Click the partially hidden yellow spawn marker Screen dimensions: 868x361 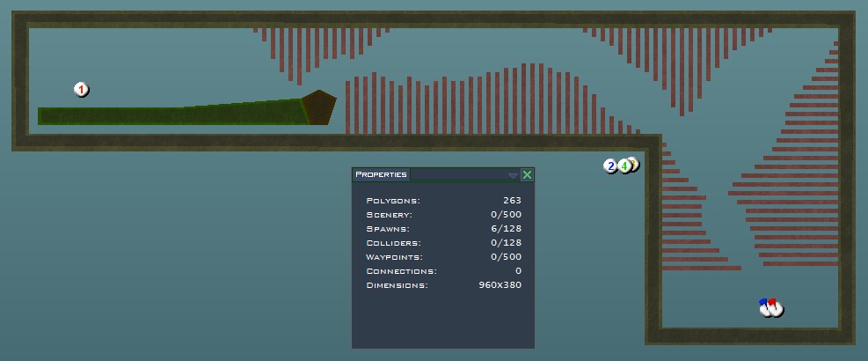(x=635, y=164)
